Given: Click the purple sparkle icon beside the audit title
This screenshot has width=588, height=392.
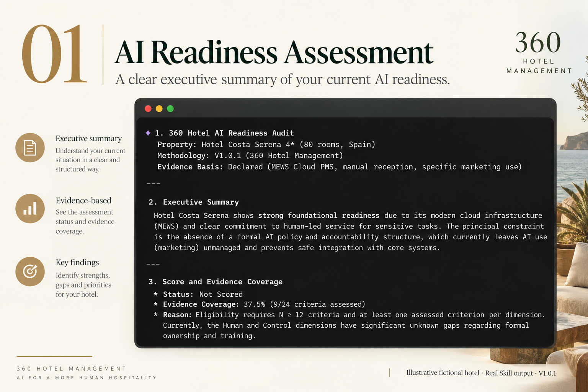Looking at the screenshot, I should pos(148,133).
